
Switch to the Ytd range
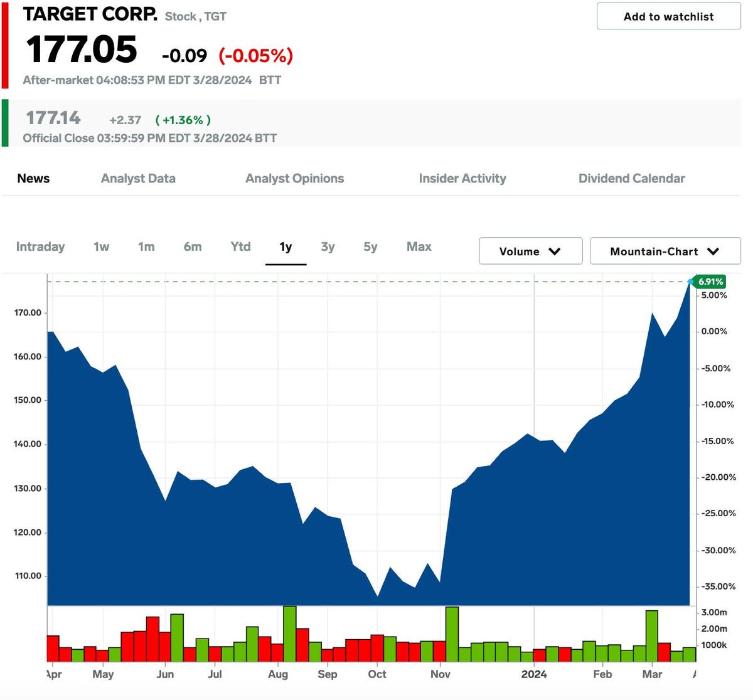click(240, 247)
